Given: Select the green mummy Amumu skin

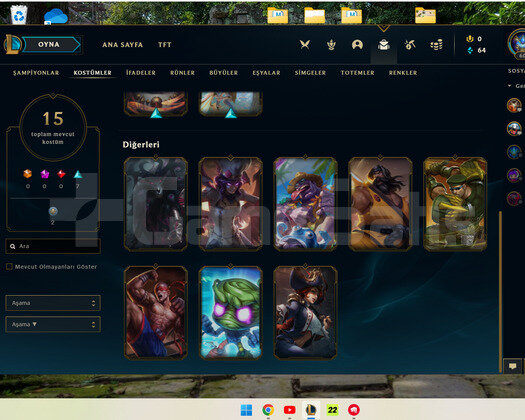Looking at the screenshot, I should click(231, 312).
